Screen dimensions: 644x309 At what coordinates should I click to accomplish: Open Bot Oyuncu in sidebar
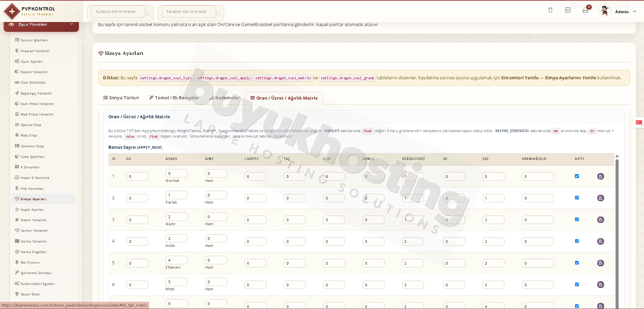pos(30,263)
